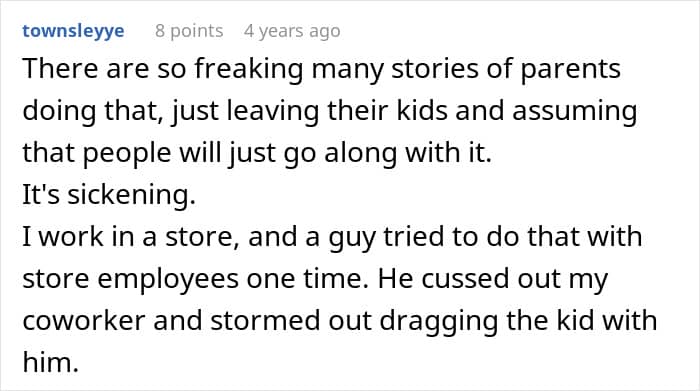
Task: Click the line starting "doing that, just leaving"
Action: pyautogui.click(x=330, y=111)
